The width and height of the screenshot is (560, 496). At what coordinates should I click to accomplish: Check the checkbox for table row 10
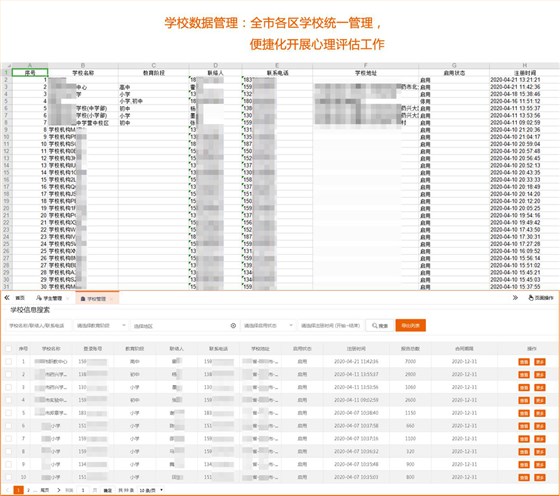coord(9,477)
